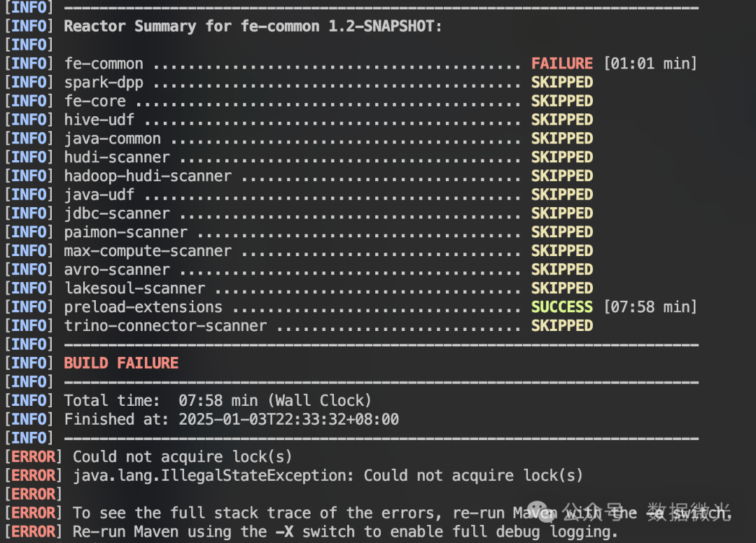Click the green SUCCESS status text
The width and height of the screenshot is (756, 543).
point(561,307)
